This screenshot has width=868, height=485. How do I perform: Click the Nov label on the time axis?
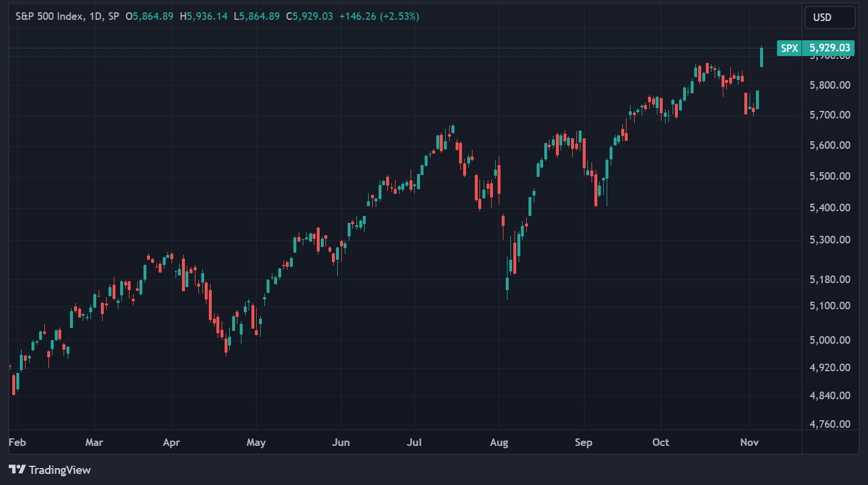tap(749, 442)
